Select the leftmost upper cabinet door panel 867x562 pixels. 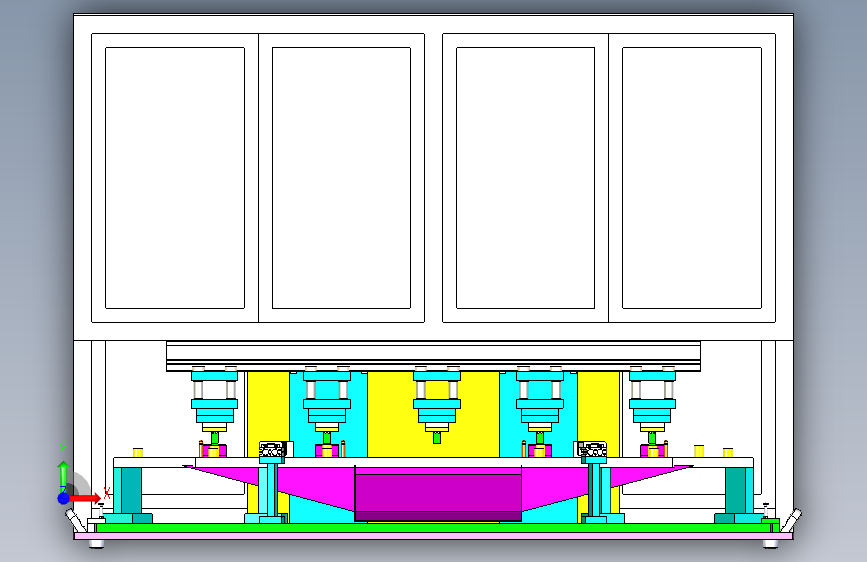click(175, 178)
